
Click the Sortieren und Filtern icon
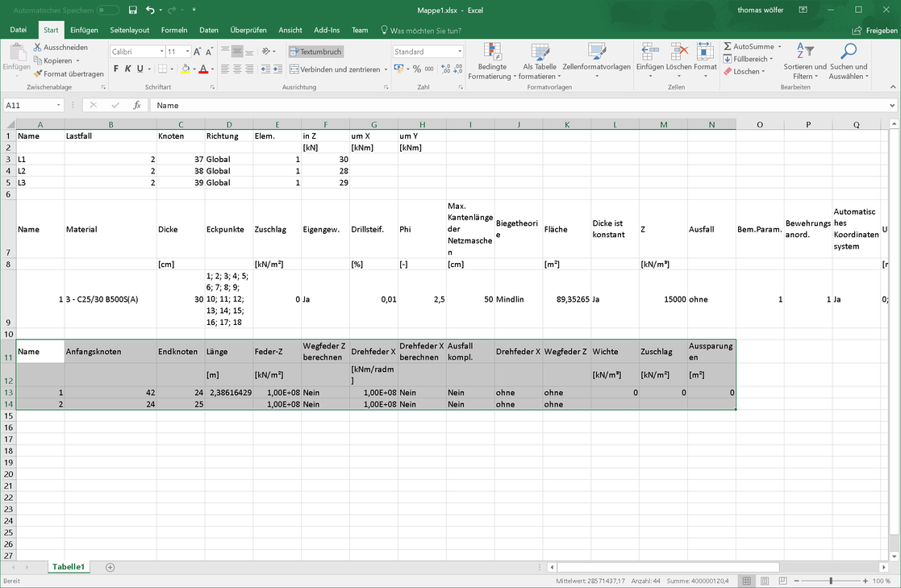point(804,52)
